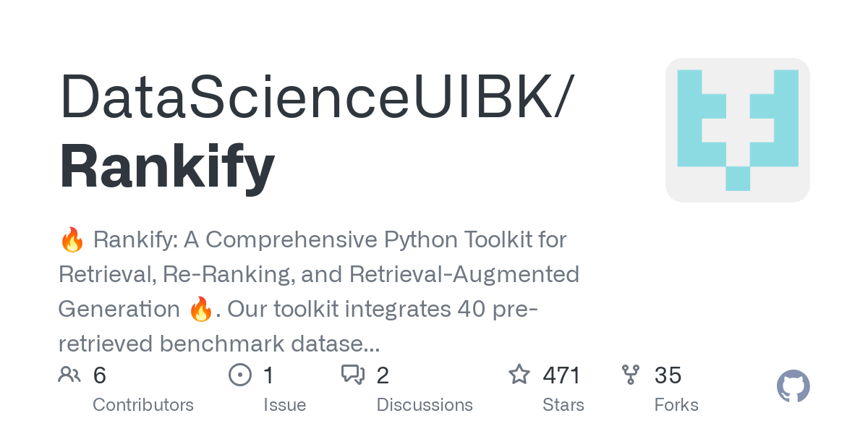The image size is (868, 434).
Task: Click the GitHub octocat logo
Action: coord(793,387)
